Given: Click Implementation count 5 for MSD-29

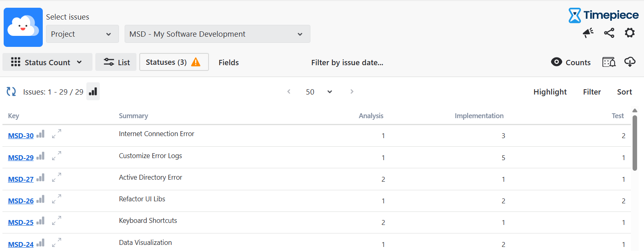Looking at the screenshot, I should pyautogui.click(x=503, y=158).
